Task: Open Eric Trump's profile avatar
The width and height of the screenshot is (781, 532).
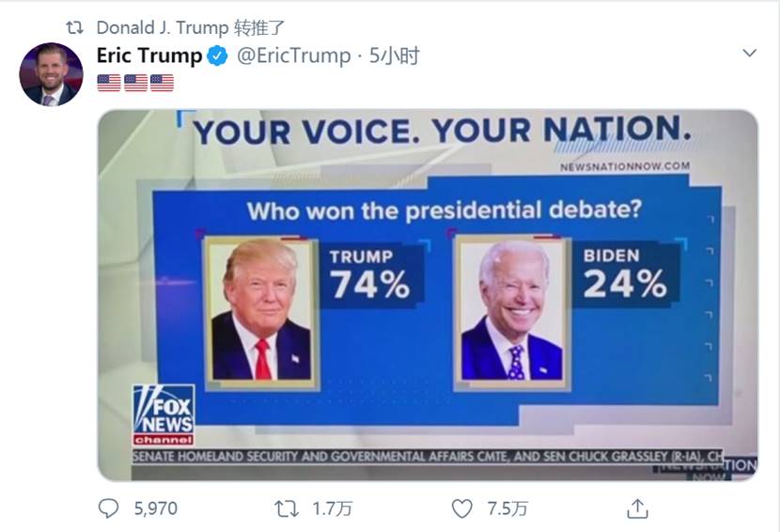Action: point(51,74)
